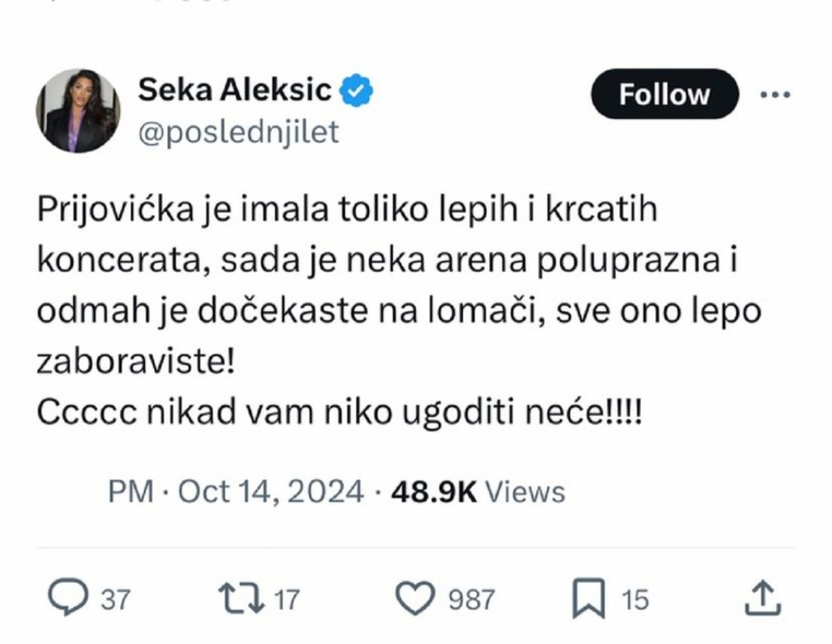832x644 pixels.
Task: Select the display name Seka Aleksic
Action: click(236, 88)
